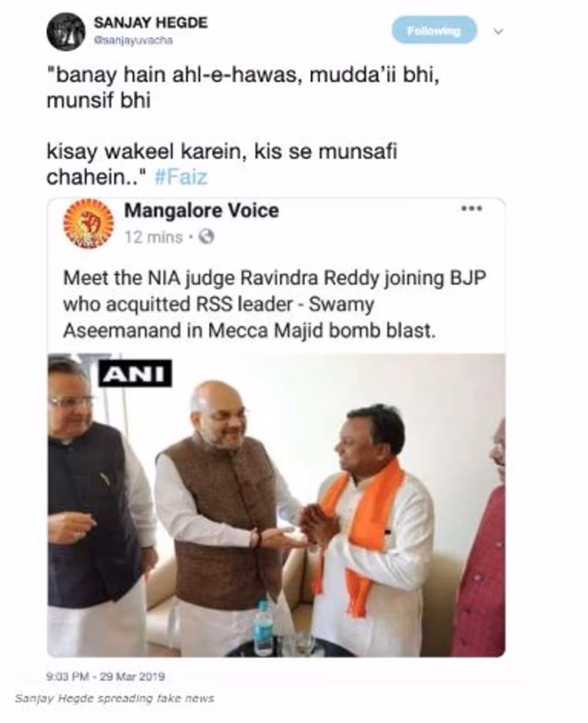Viewport: 588px width, 723px height.
Task: Open the three-dot post options menu
Action: tap(471, 209)
